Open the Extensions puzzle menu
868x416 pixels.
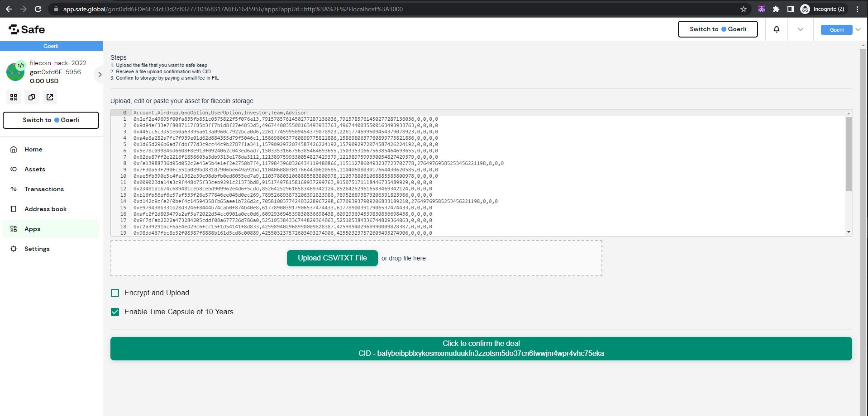tap(776, 9)
